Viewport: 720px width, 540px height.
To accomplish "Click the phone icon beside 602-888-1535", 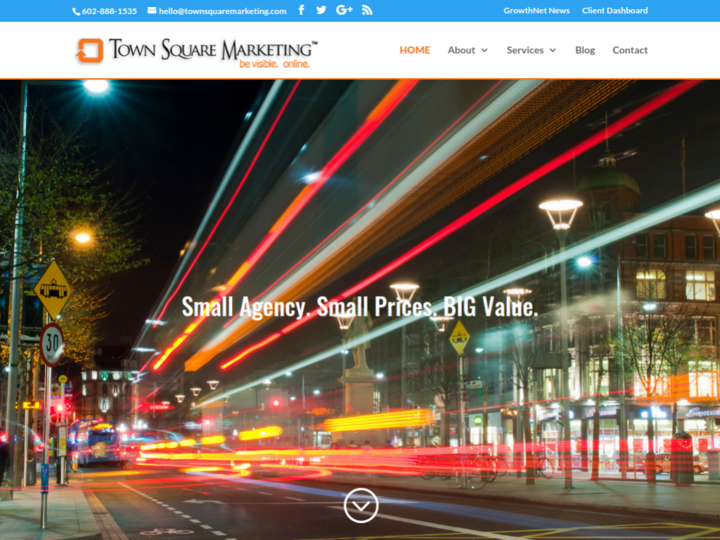I will (x=76, y=11).
